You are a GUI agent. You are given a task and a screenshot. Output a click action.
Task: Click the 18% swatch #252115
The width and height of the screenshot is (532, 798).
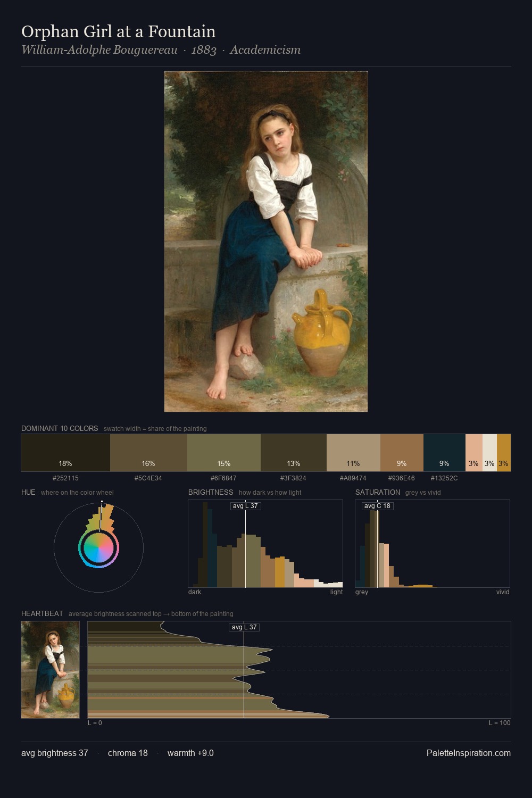[65, 453]
